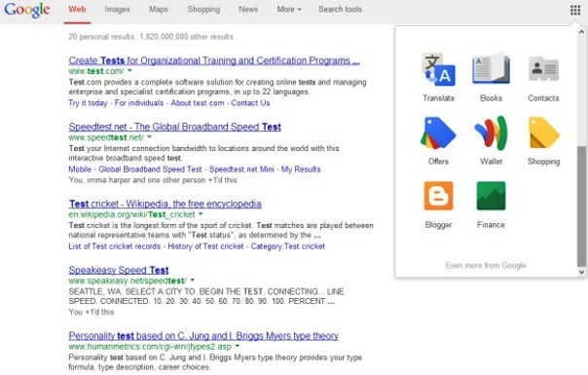This screenshot has width=588, height=375.
Task: Click the launcher scrollbar down arrow
Action: pos(581,272)
